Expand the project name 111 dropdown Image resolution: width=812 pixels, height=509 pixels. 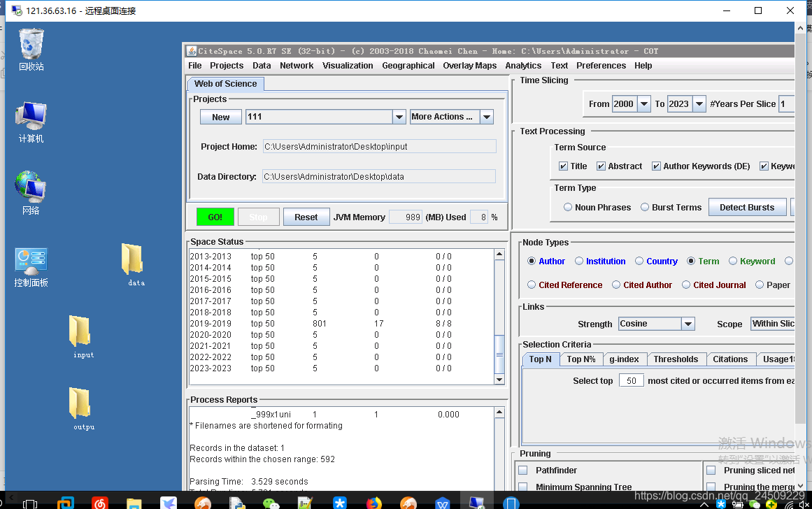click(399, 117)
